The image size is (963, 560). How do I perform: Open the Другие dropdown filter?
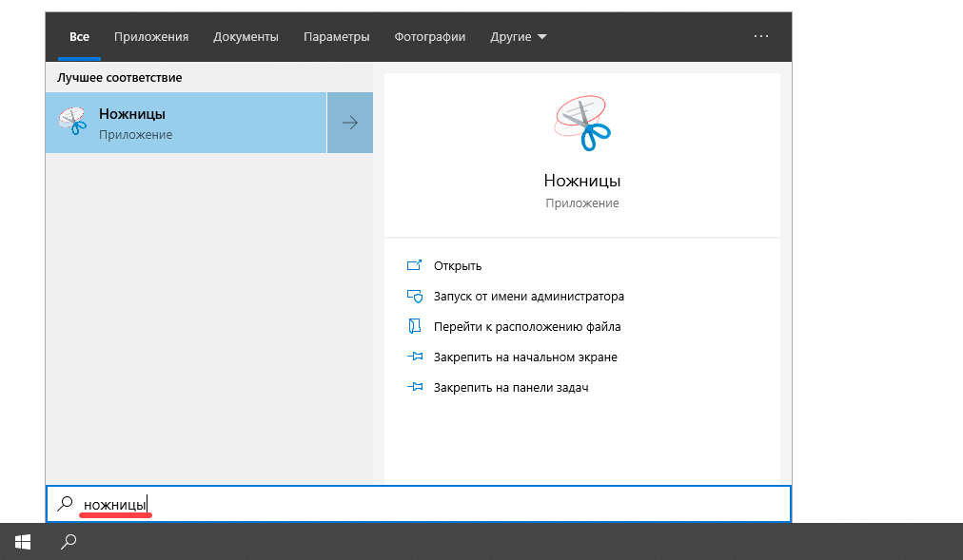click(519, 37)
